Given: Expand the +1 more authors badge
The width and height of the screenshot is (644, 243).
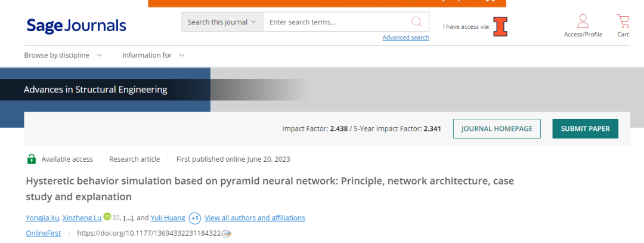Looking at the screenshot, I should [x=195, y=218].
